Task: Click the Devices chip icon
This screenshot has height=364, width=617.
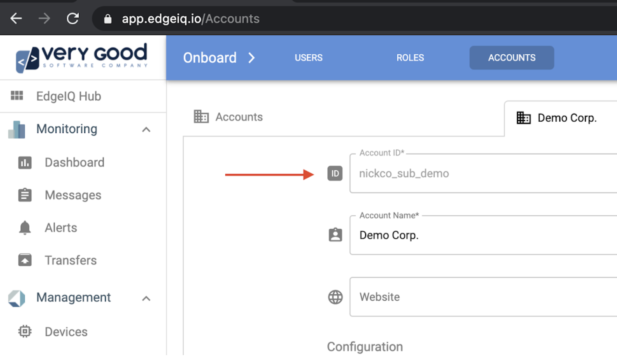Action: pos(25,332)
